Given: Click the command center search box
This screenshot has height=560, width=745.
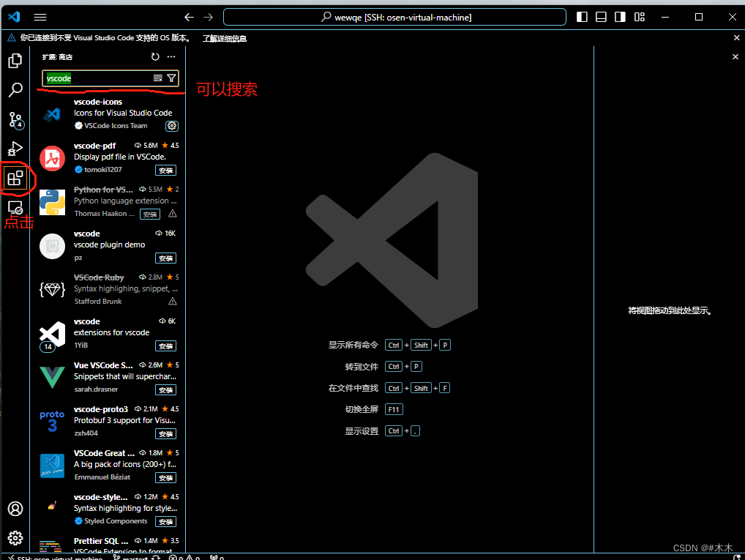Looking at the screenshot, I should (394, 17).
